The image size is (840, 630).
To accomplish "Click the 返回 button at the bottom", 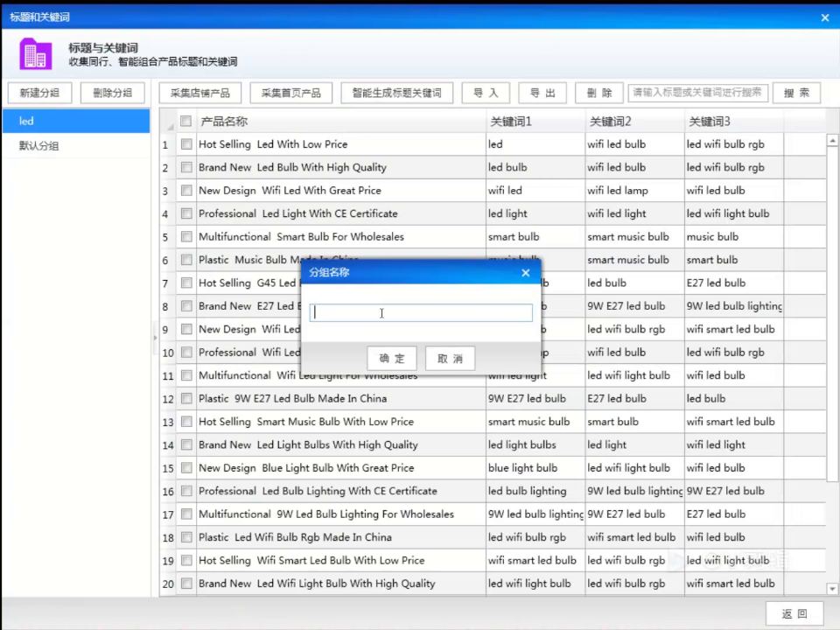I will click(x=794, y=613).
